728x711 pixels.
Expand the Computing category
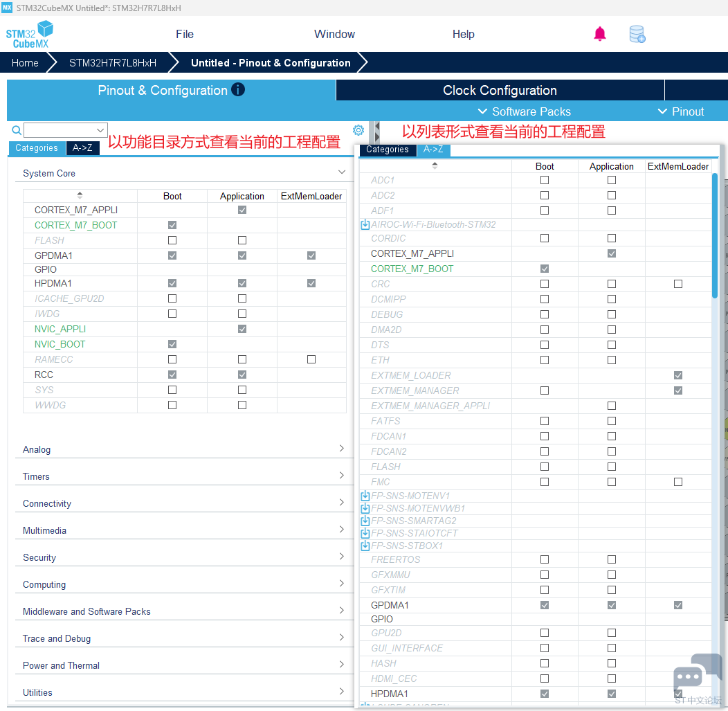coord(342,584)
